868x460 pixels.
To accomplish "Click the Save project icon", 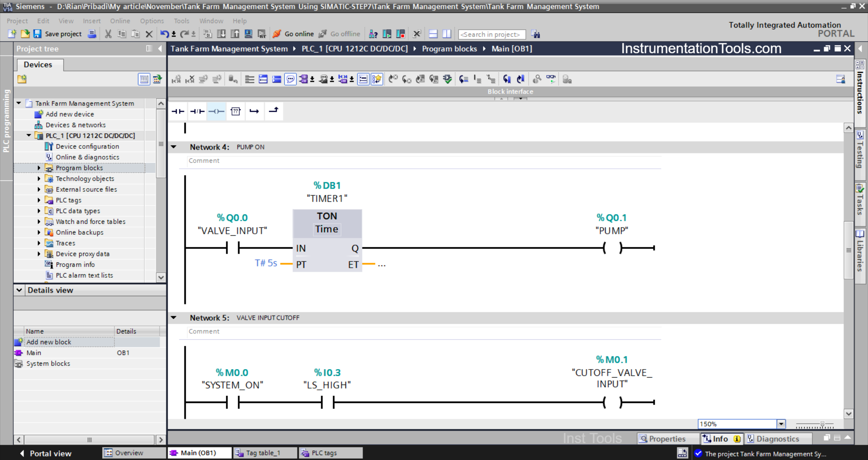I will [38, 34].
